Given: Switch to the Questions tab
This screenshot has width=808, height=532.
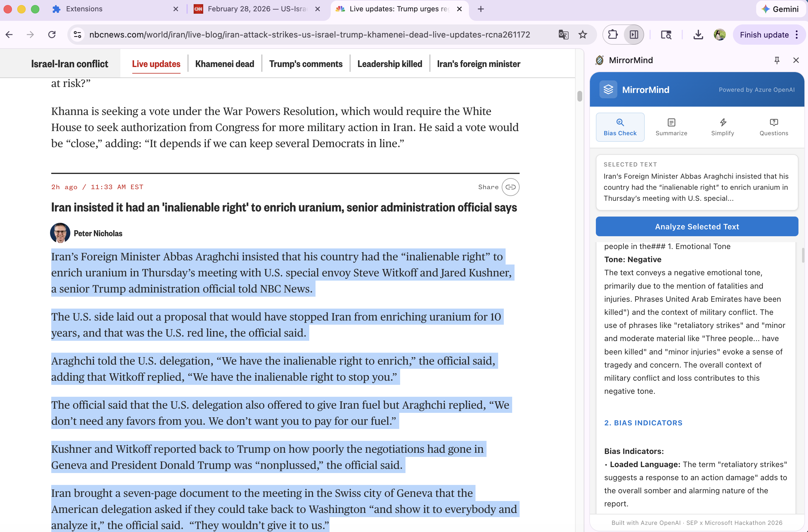Looking at the screenshot, I should (x=774, y=127).
